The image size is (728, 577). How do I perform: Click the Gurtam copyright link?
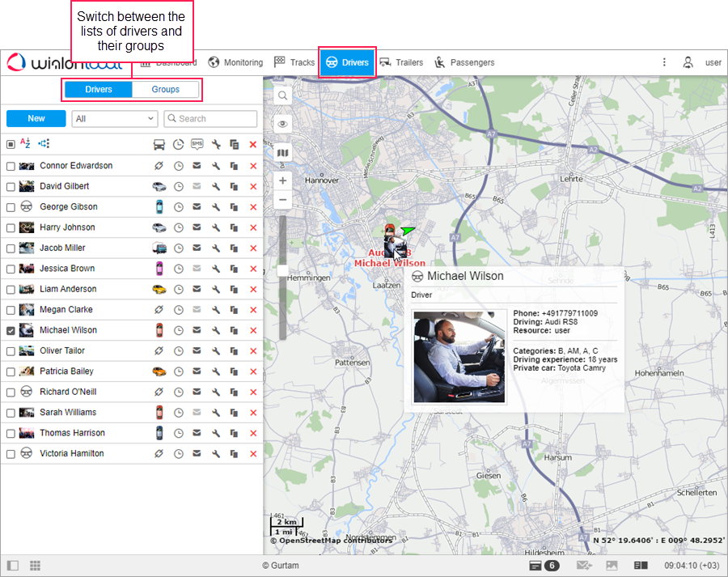point(281,566)
